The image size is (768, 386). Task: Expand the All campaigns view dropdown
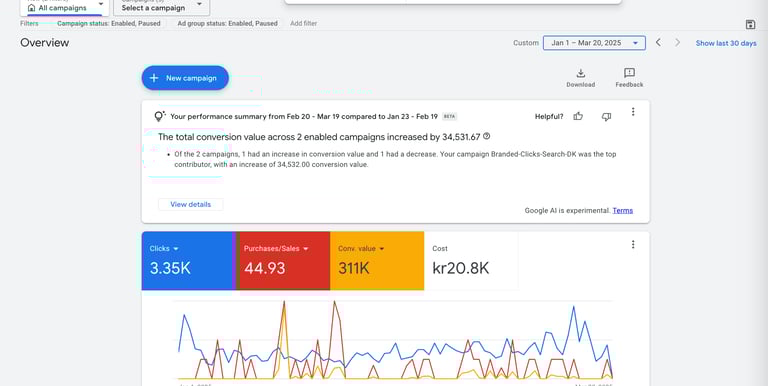(65, 7)
